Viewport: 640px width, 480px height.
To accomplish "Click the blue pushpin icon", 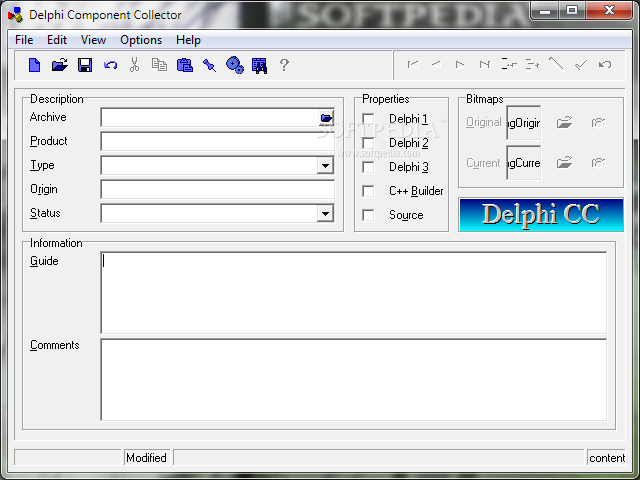I will coord(209,65).
